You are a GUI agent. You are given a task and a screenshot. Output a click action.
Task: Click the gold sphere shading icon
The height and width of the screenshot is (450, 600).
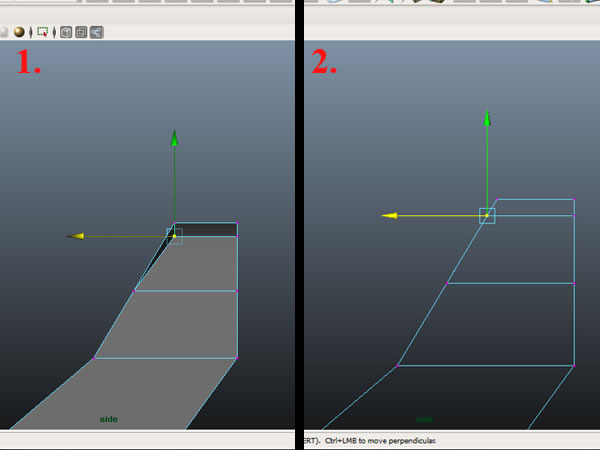(x=19, y=32)
